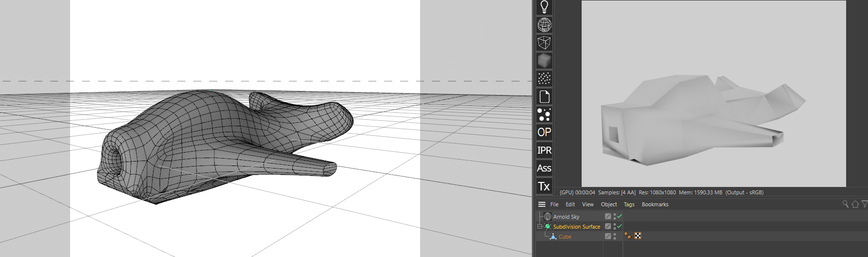The width and height of the screenshot is (868, 257).
Task: Open the Object Manager hamburger menu
Action: [x=542, y=204]
